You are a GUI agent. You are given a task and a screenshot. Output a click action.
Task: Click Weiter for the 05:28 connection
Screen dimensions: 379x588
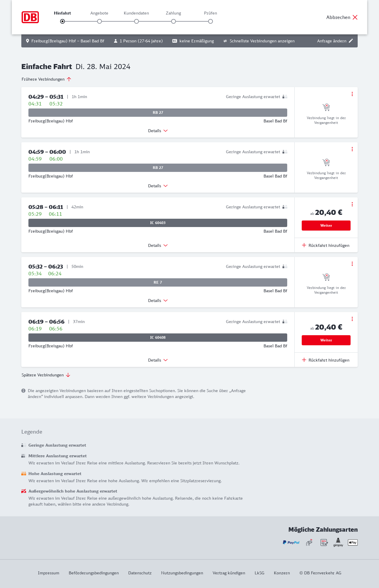pyautogui.click(x=326, y=226)
